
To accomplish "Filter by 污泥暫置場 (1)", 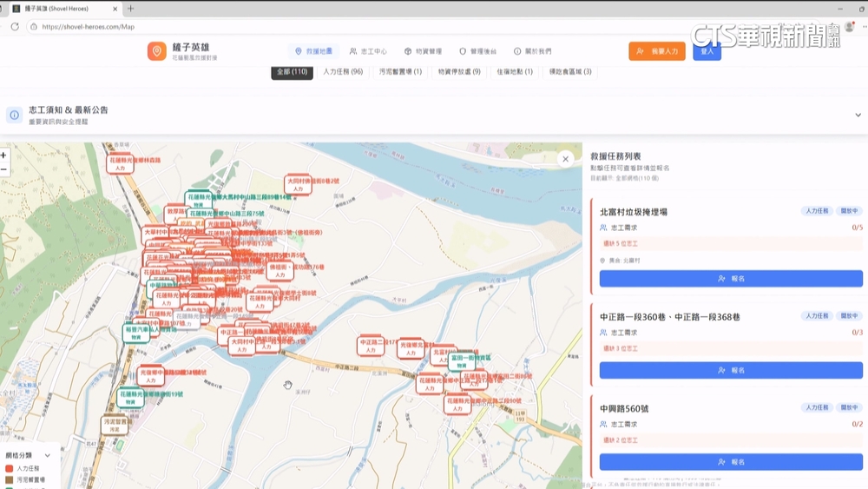I will [400, 72].
